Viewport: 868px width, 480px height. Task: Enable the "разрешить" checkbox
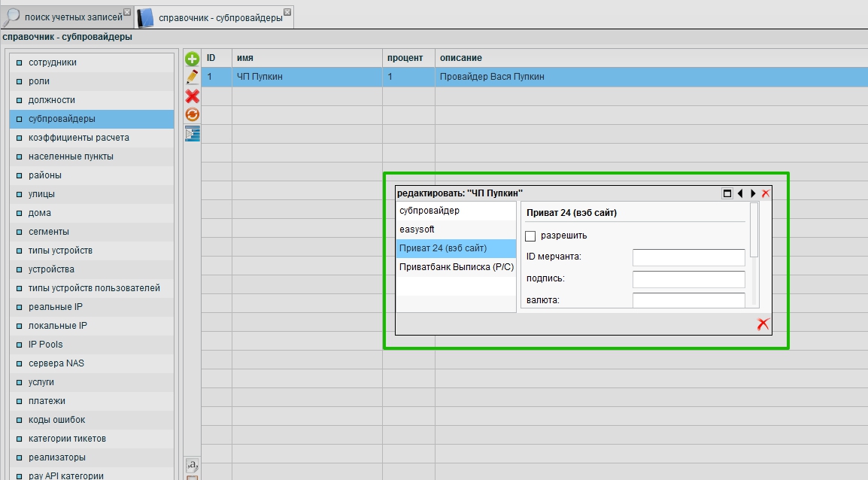tap(530, 235)
